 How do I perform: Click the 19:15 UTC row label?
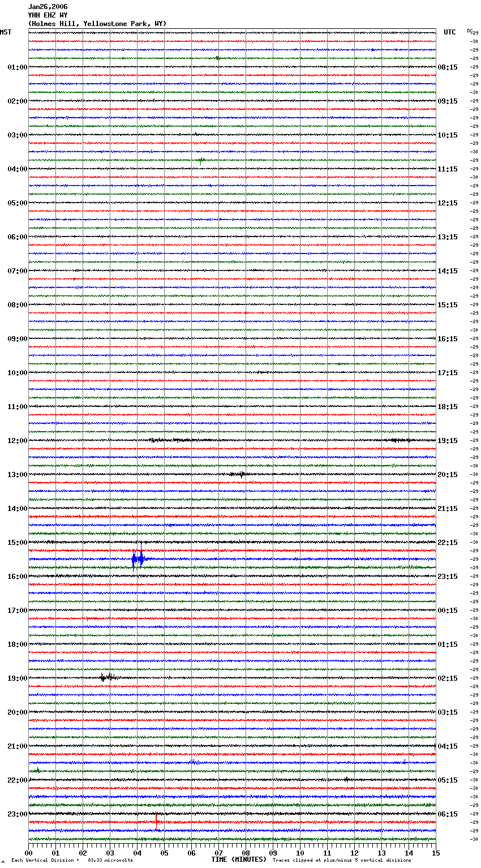coord(448,441)
